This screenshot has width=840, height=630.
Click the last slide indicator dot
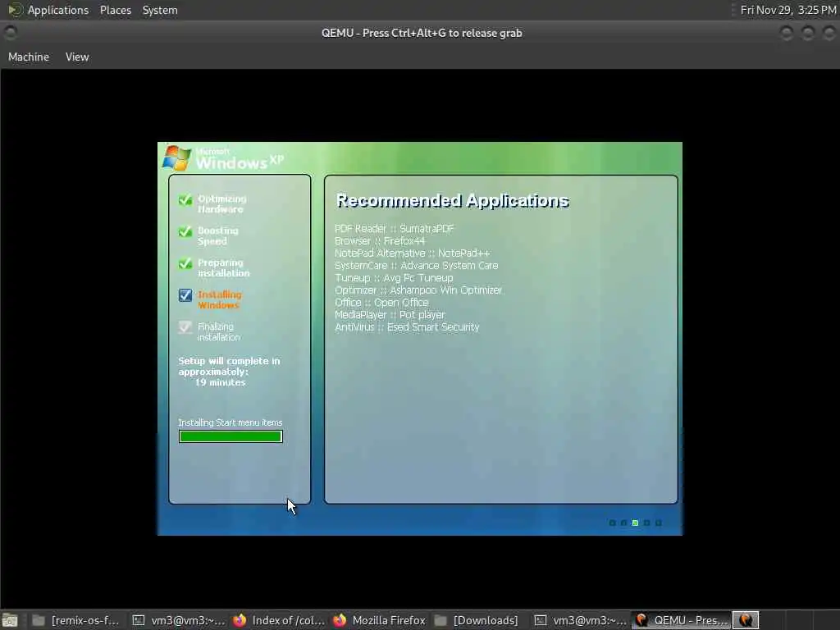659,523
